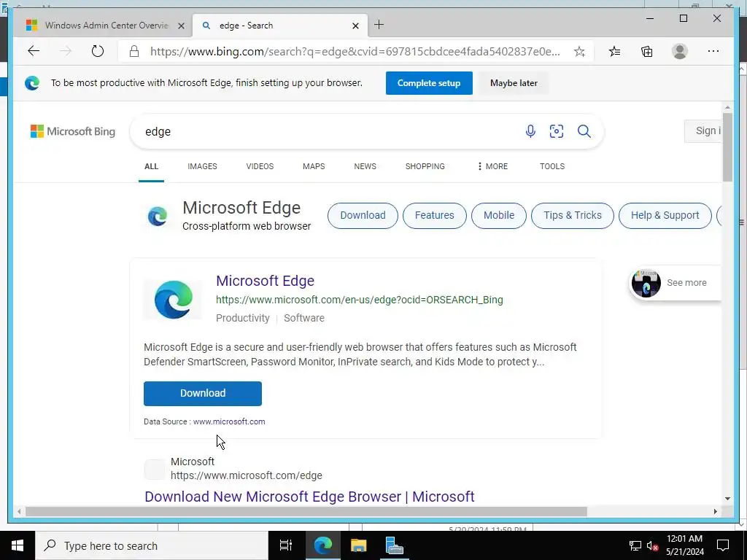The image size is (747, 560).
Task: Open the Windows Start menu
Action: click(18, 545)
